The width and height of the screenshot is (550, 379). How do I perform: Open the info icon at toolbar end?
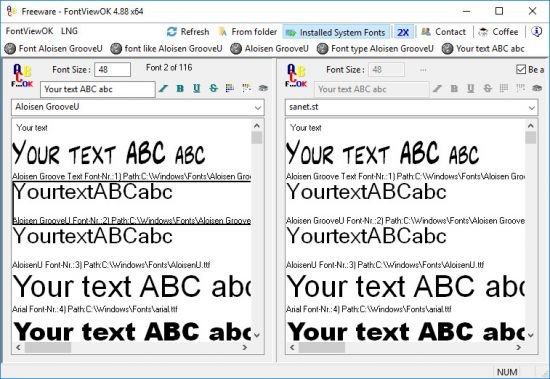pos(536,32)
